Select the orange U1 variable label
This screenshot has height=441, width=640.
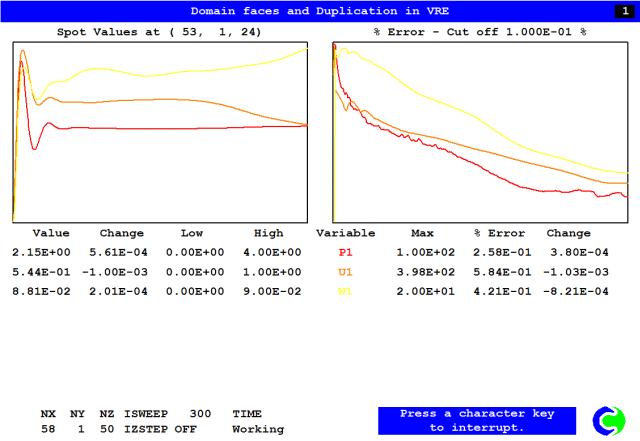click(x=345, y=273)
